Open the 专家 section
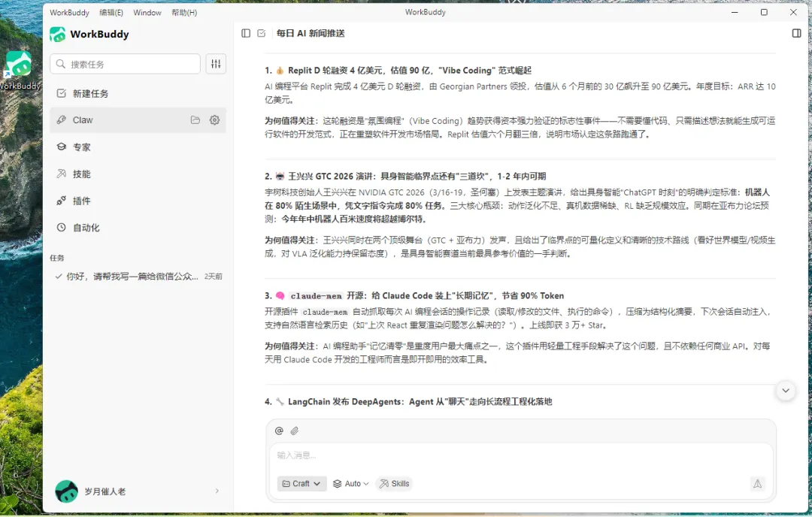This screenshot has width=812, height=517. (138, 147)
